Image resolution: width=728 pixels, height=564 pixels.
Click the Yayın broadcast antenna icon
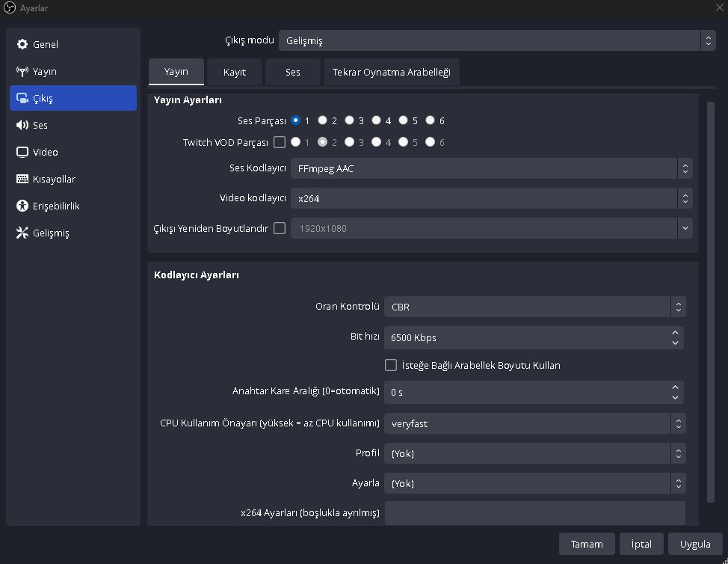(22, 72)
